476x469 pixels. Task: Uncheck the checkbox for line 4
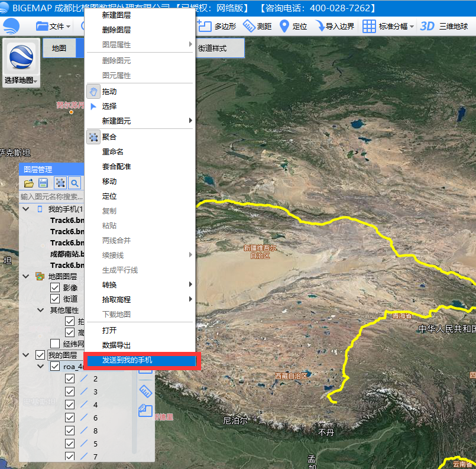coord(70,405)
